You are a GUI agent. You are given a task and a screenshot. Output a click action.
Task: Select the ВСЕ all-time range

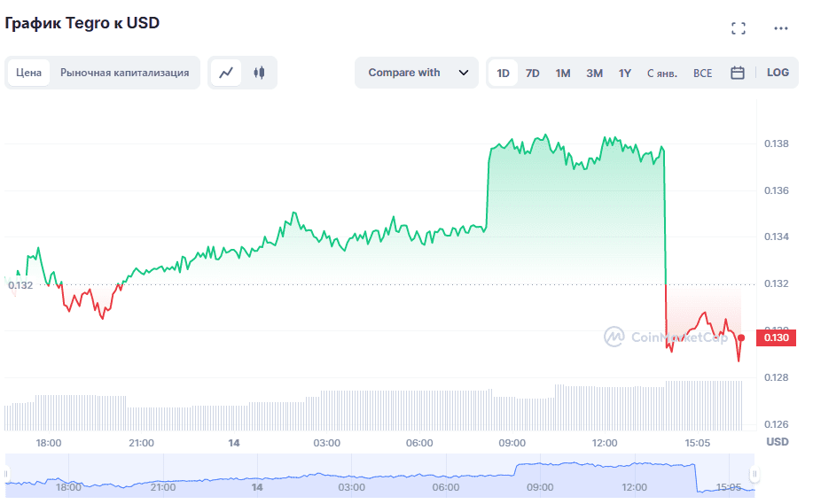pos(702,73)
